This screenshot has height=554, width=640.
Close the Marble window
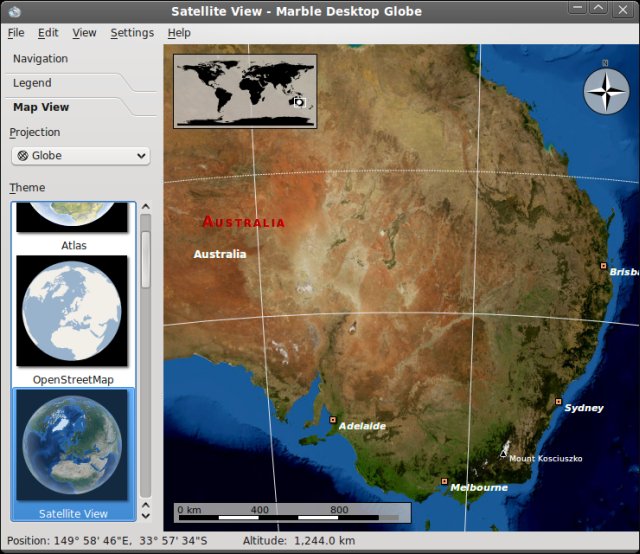(x=622, y=9)
